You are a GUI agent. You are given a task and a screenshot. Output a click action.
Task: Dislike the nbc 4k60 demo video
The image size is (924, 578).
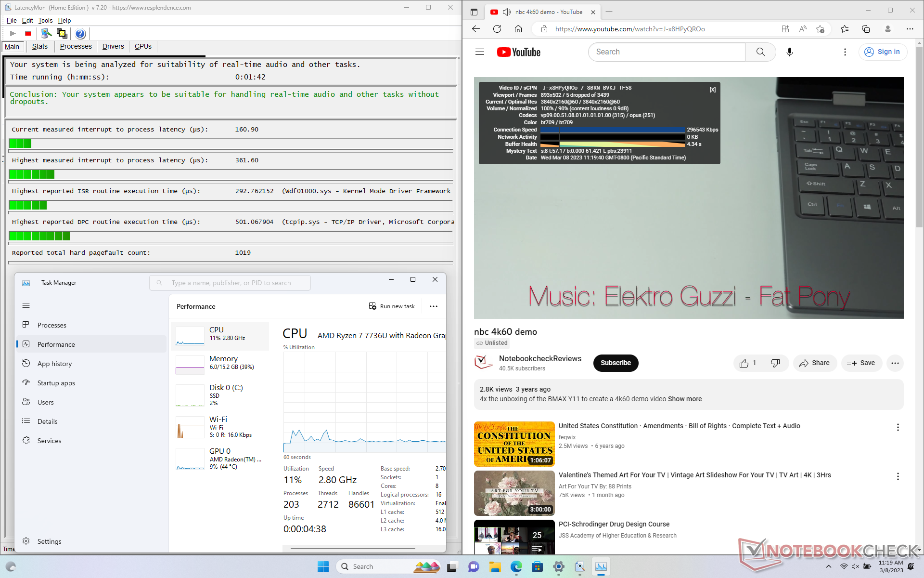[x=775, y=363]
